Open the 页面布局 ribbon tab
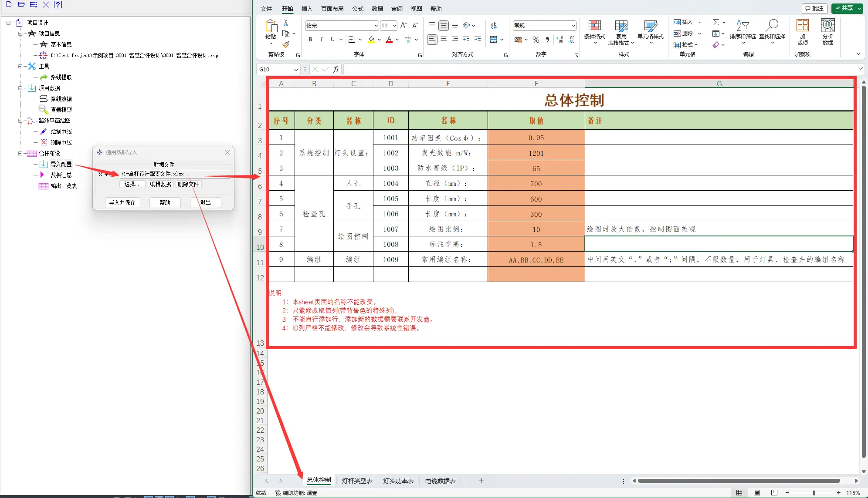868x498 pixels. [x=332, y=9]
